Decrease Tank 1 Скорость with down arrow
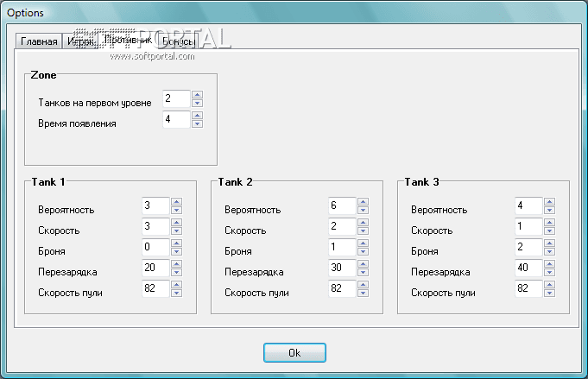The width and height of the screenshot is (588, 379). [176, 231]
